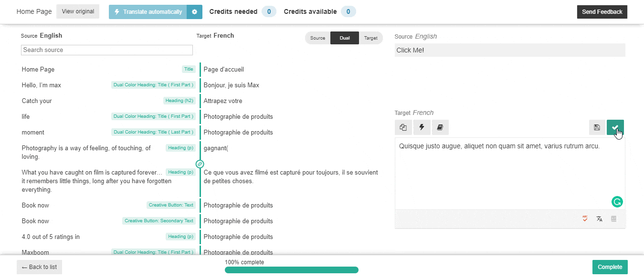Click View original
The width and height of the screenshot is (644, 279).
[x=77, y=11]
